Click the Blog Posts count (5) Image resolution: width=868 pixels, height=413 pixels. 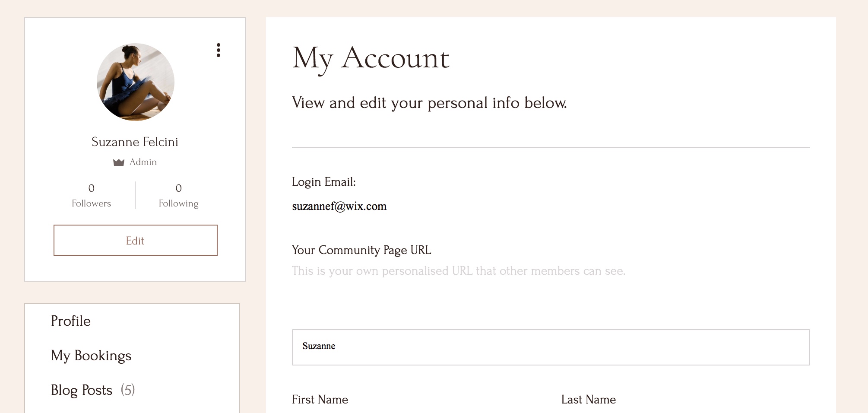coord(128,390)
